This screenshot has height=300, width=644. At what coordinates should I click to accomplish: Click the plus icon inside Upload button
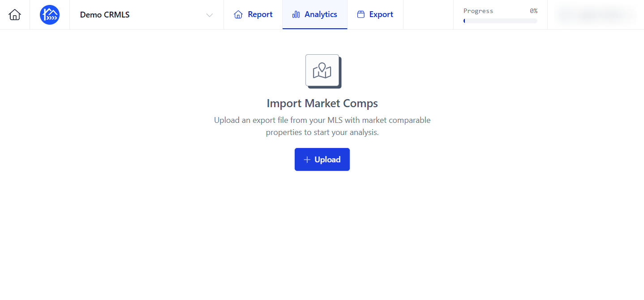pos(307,160)
